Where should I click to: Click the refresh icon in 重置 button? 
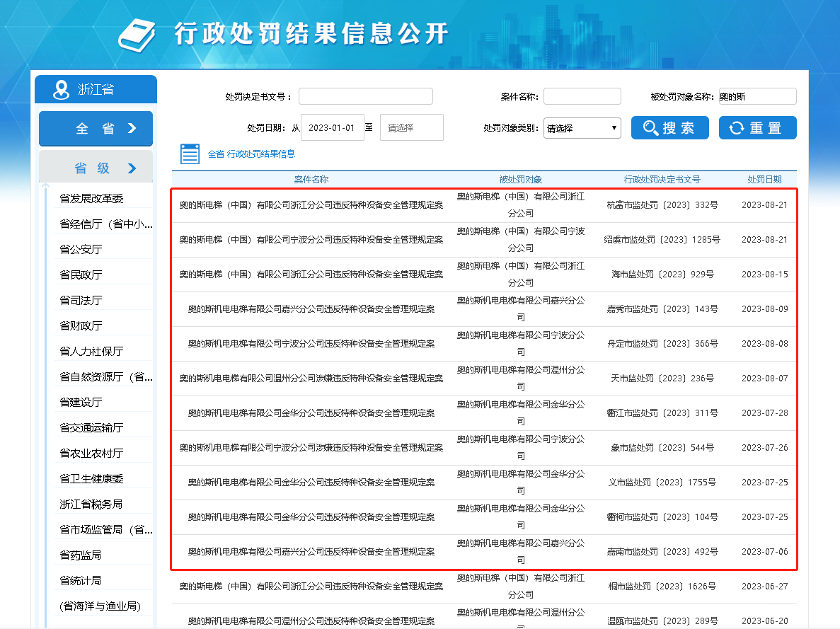[x=737, y=128]
